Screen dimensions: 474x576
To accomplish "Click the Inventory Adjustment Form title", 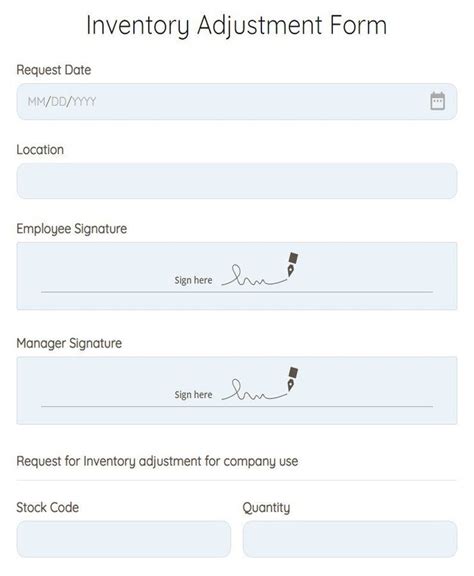I will (237, 26).
